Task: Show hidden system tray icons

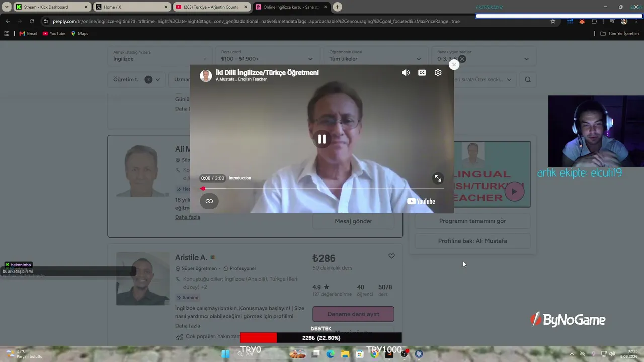Action: coord(571,354)
